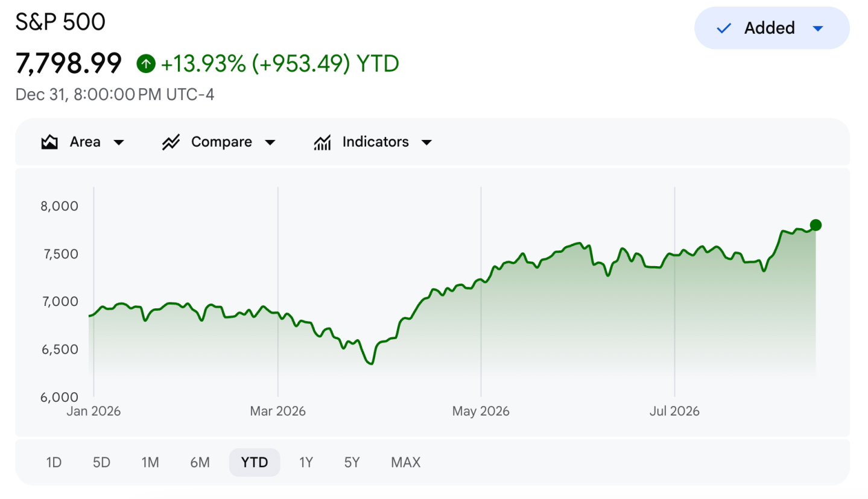Open the Indicators dropdown arrow
Screen dimensions: 868x499
[426, 143]
